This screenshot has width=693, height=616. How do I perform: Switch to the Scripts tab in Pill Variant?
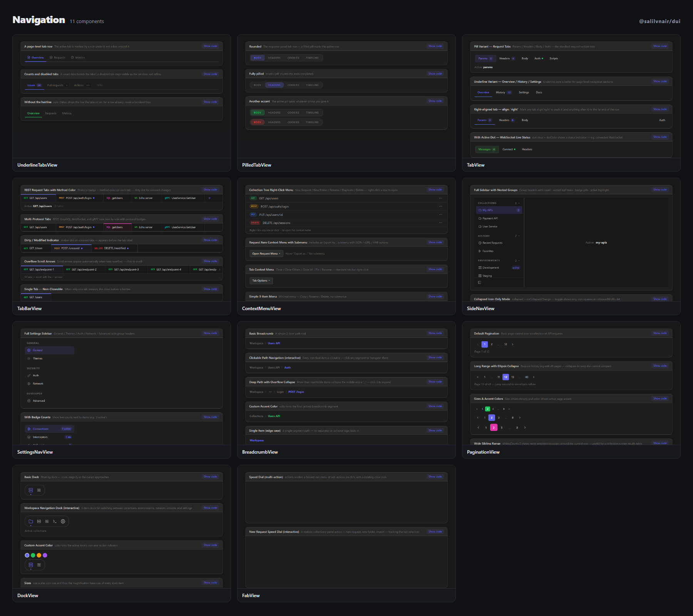(x=554, y=58)
